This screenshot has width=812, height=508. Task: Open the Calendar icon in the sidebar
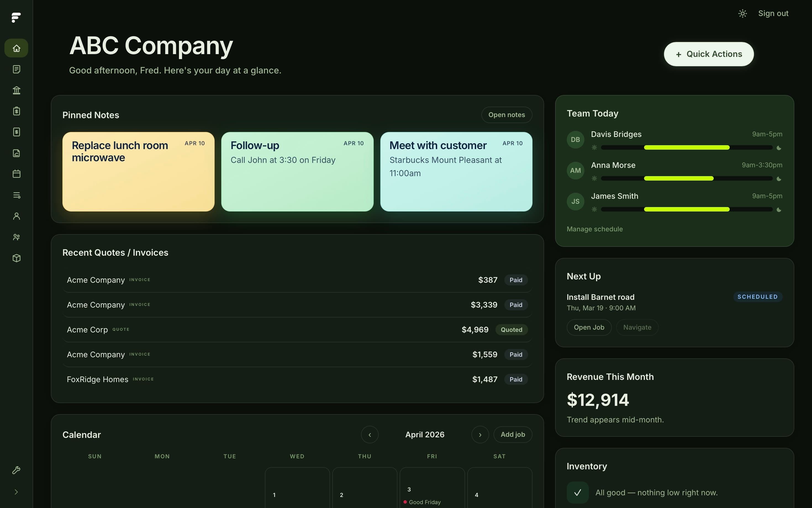tap(16, 174)
